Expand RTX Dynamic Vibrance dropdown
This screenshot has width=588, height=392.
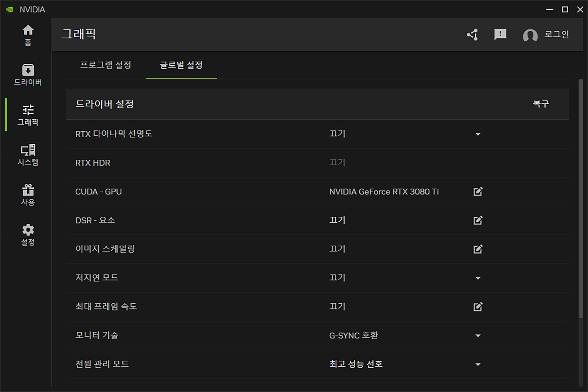(x=478, y=134)
